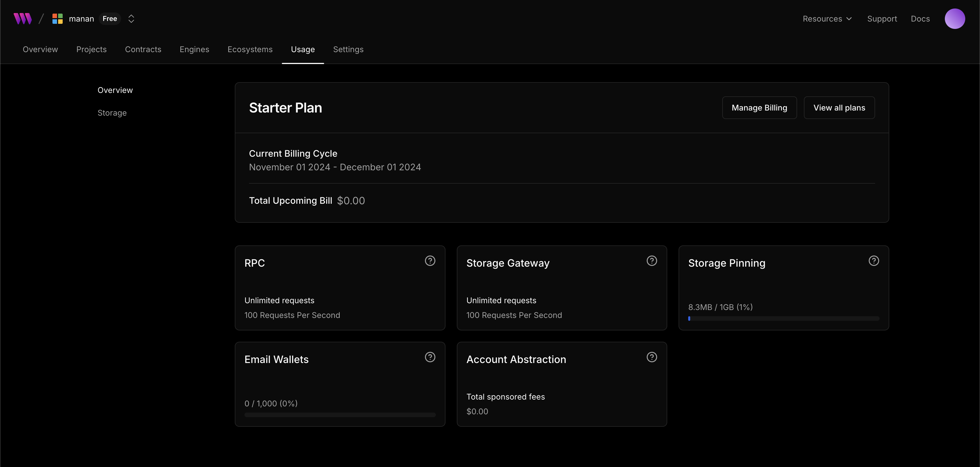Click Account Abstraction help icon
Image resolution: width=980 pixels, height=467 pixels.
click(652, 357)
